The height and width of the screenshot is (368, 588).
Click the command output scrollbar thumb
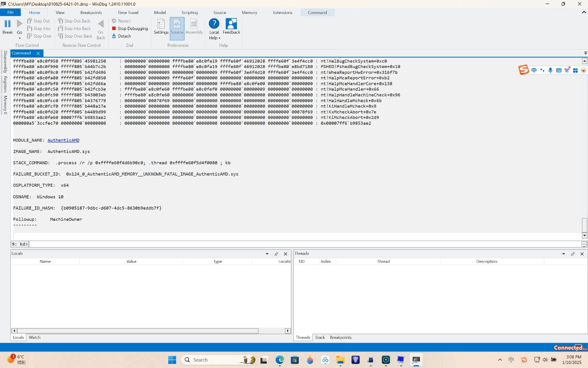[584, 225]
